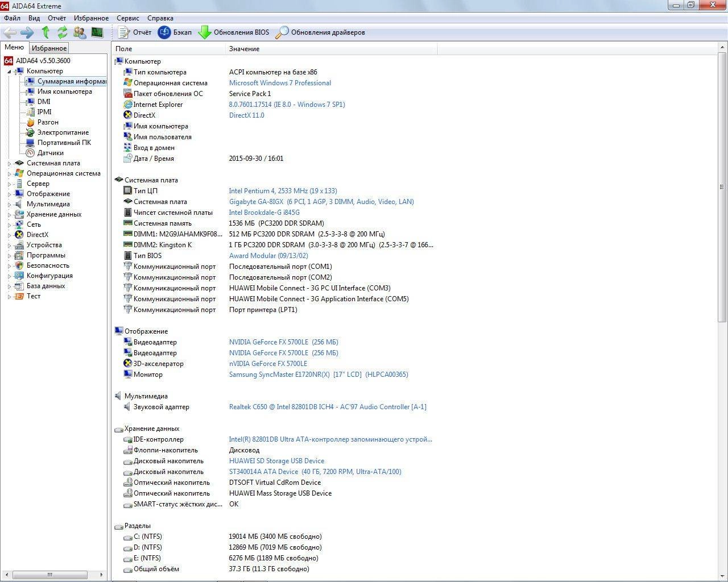Click the users icon in the toolbar
Screen dimensions: 728x582
click(x=80, y=32)
